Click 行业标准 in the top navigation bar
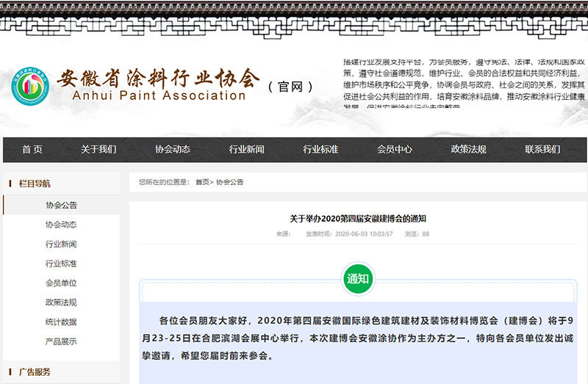This screenshot has width=588, height=384. [320, 149]
